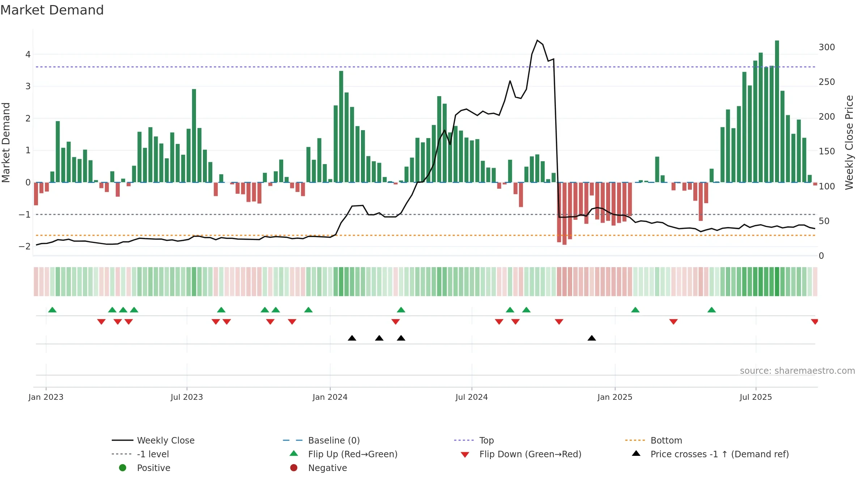Image resolution: width=868 pixels, height=488 pixels.
Task: Click the source: sharemaestro.com text
Action: click(x=797, y=371)
